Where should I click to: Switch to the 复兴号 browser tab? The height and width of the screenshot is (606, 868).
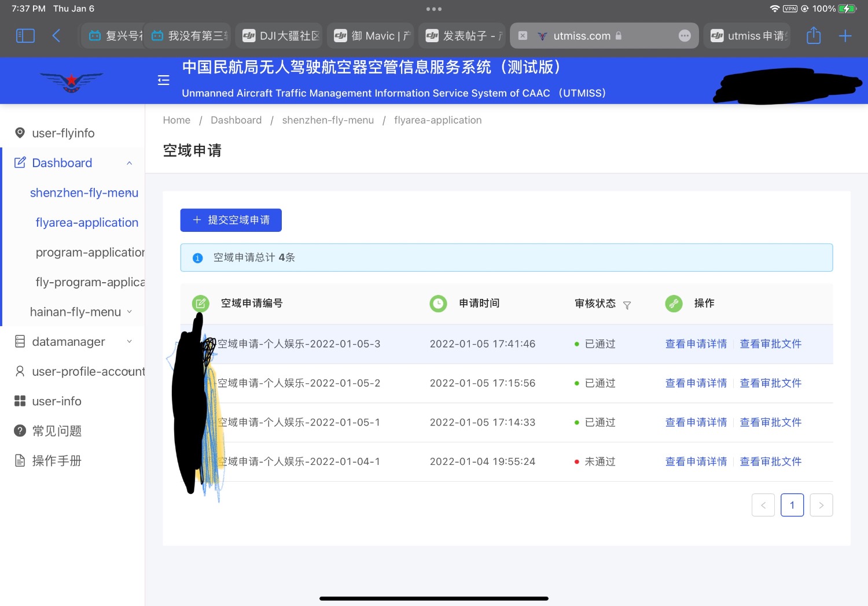(x=113, y=36)
